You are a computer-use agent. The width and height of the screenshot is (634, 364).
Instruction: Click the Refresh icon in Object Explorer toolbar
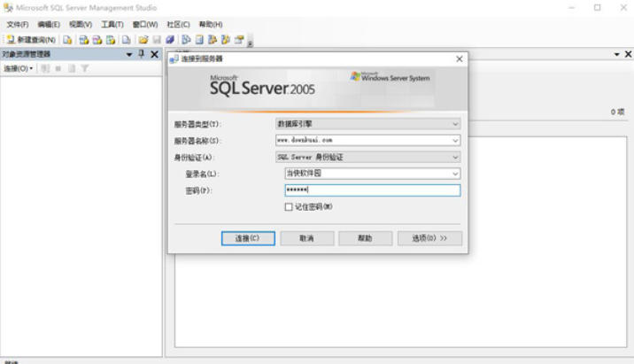[x=72, y=68]
